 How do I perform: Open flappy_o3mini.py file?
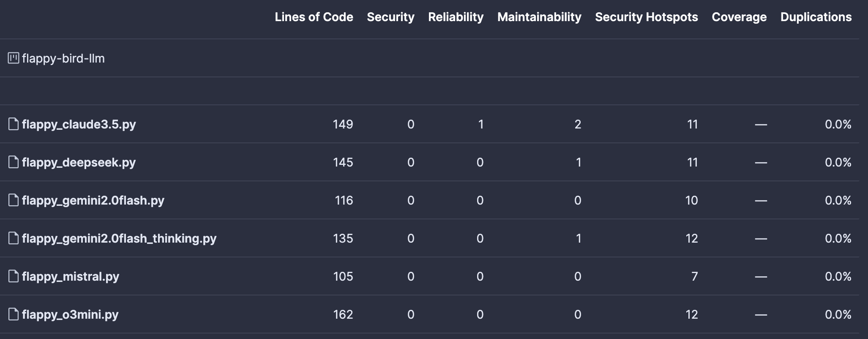(70, 315)
